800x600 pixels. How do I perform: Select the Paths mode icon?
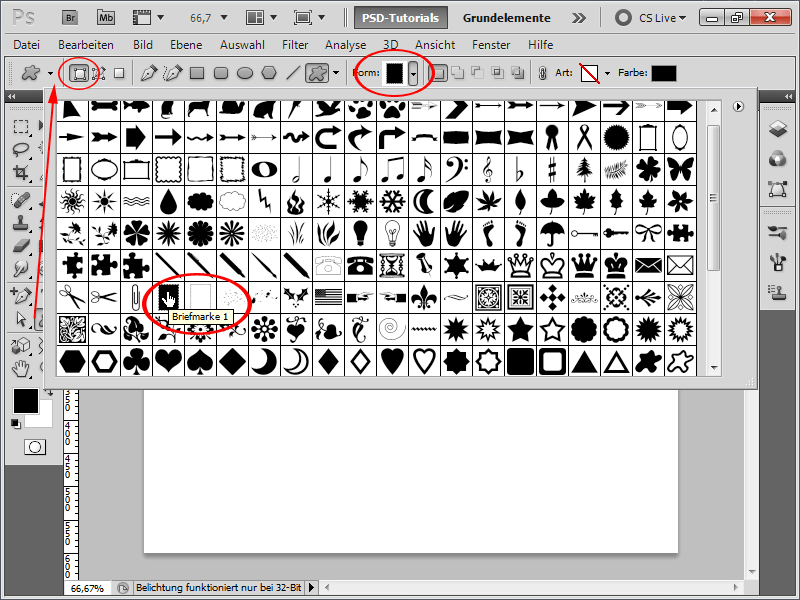pos(99,73)
